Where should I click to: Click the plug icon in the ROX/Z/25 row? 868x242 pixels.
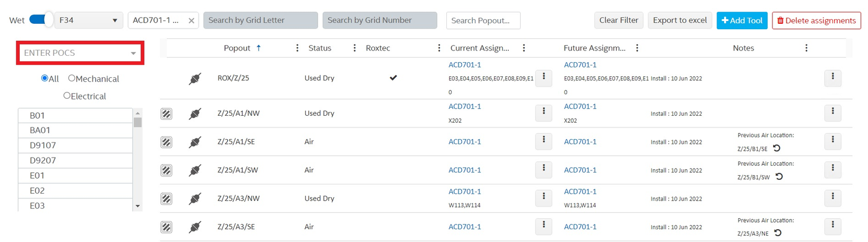pyautogui.click(x=195, y=79)
